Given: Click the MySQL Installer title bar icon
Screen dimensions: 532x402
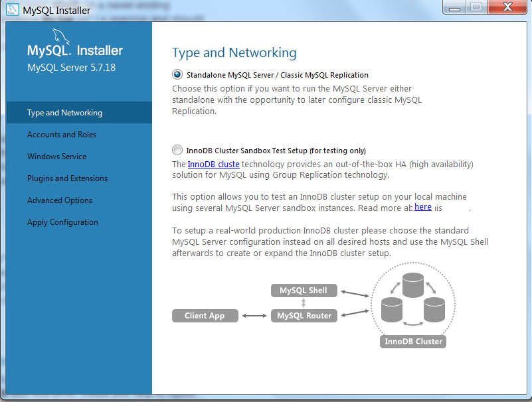Looking at the screenshot, I should point(13,9).
